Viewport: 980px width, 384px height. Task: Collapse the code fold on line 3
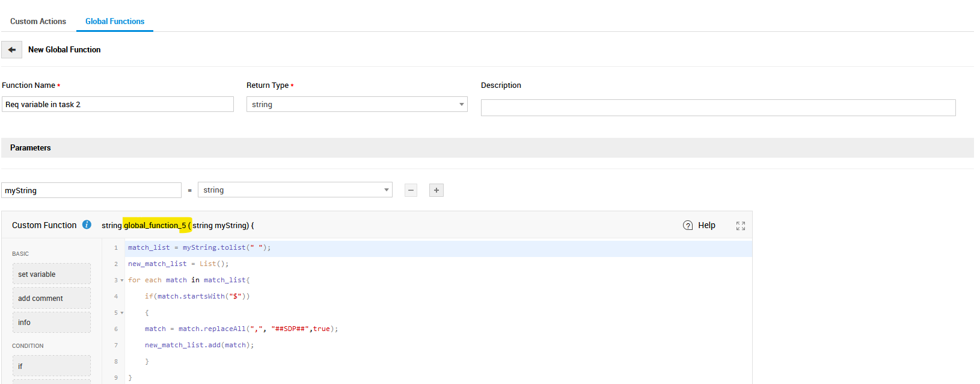pyautogui.click(x=122, y=280)
